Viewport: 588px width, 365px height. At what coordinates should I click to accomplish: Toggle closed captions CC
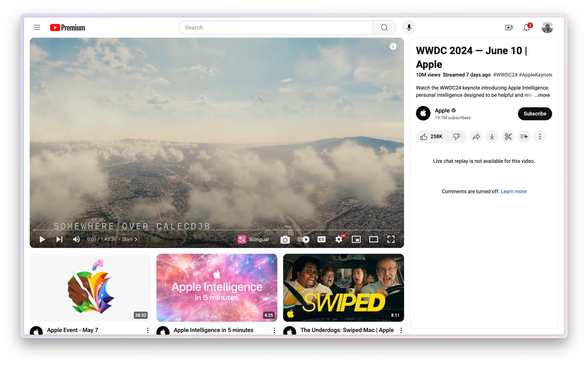[x=321, y=240]
